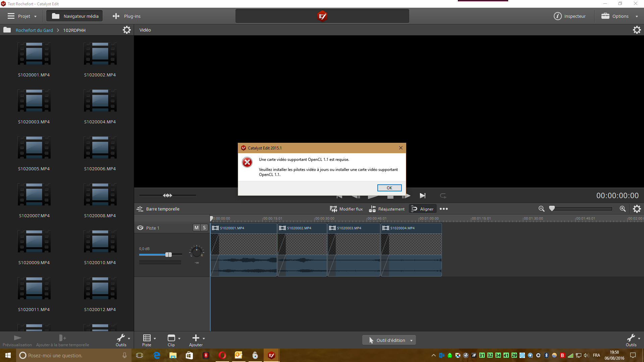Open the Plug-ins panel
The image size is (644, 362).
pos(127,16)
